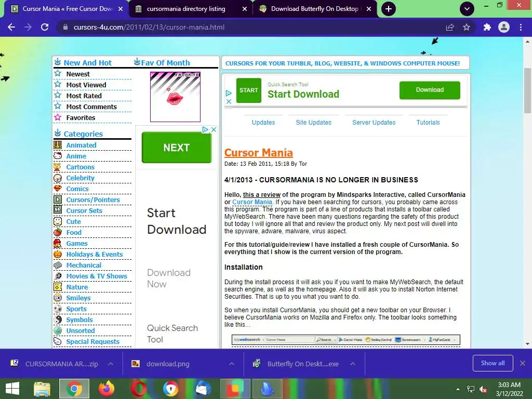Open the Unsorted category link
This screenshot has height=399, width=532.
click(x=81, y=330)
